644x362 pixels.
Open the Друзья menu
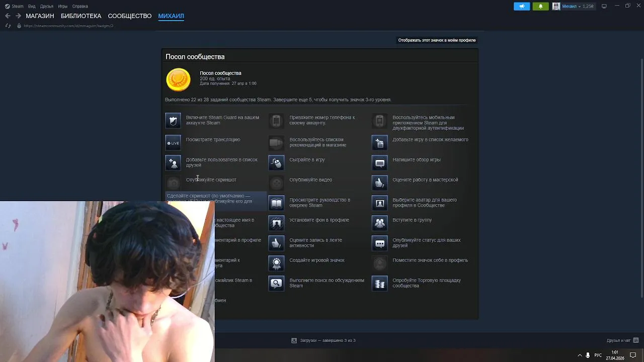click(47, 6)
